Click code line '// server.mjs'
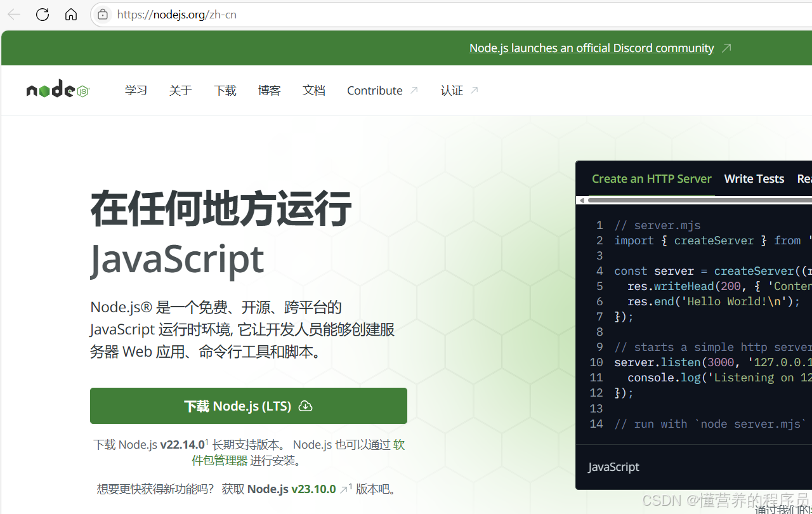Viewport: 812px width, 514px height. pyautogui.click(x=657, y=225)
